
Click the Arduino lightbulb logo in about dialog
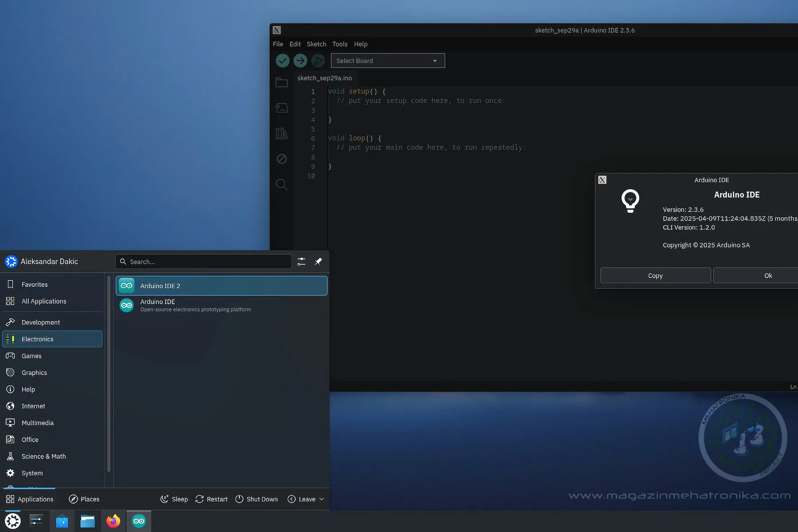[x=630, y=201]
